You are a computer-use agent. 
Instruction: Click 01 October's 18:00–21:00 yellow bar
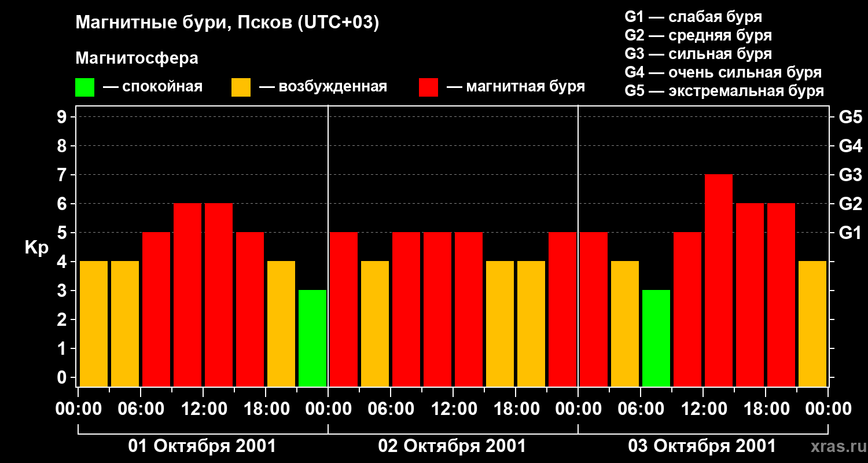(281, 324)
